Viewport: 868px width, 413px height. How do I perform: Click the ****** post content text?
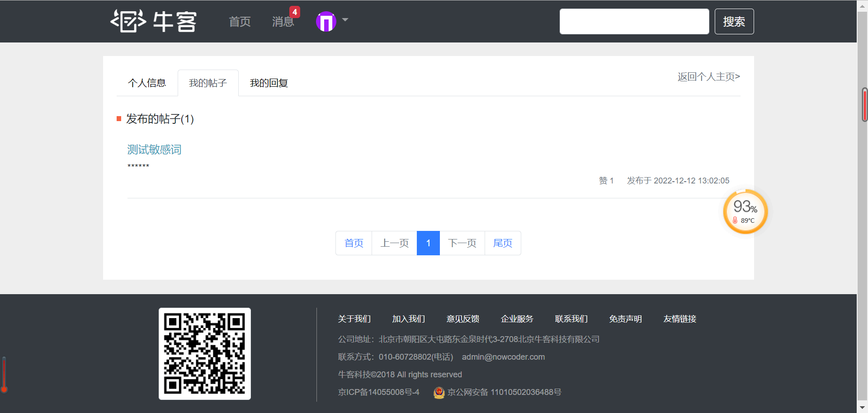[x=138, y=166]
